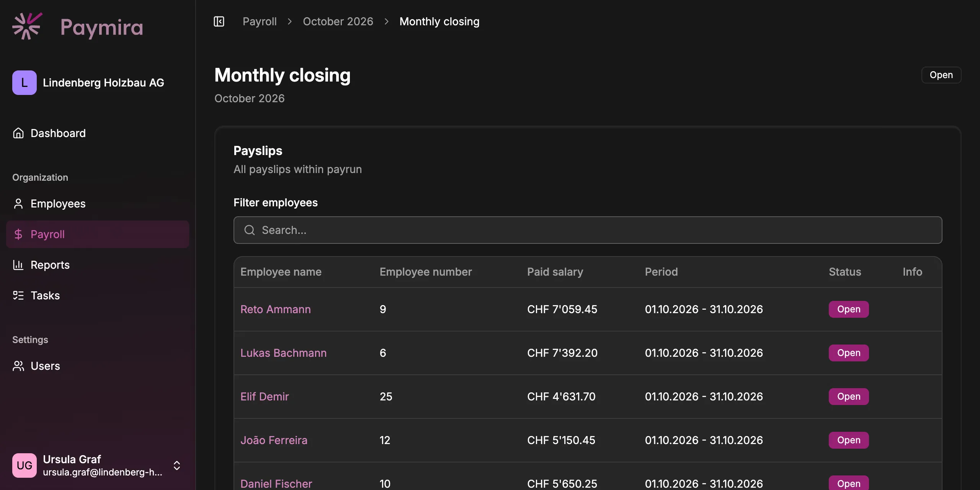The image size is (980, 490).
Task: Open the Reports section
Action: tap(98, 265)
